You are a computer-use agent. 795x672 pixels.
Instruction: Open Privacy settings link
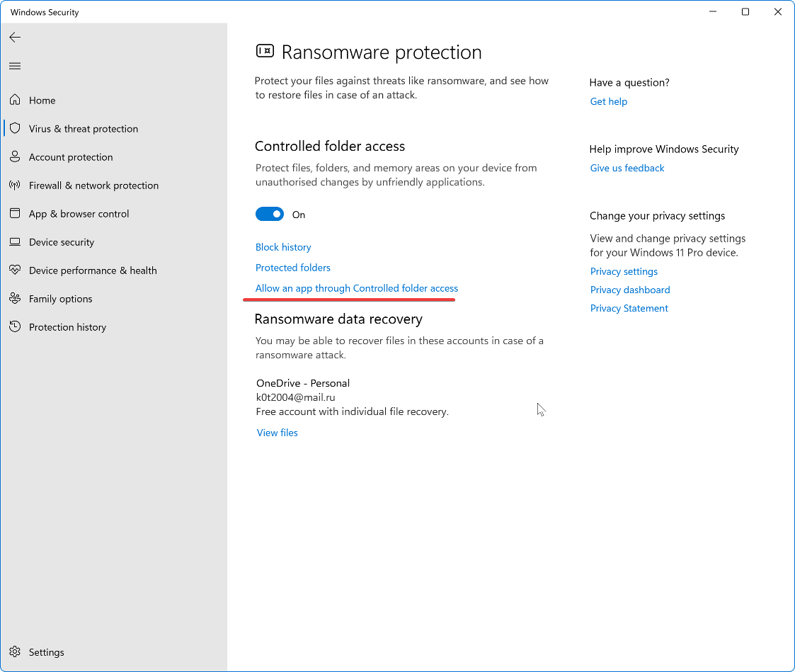point(624,271)
